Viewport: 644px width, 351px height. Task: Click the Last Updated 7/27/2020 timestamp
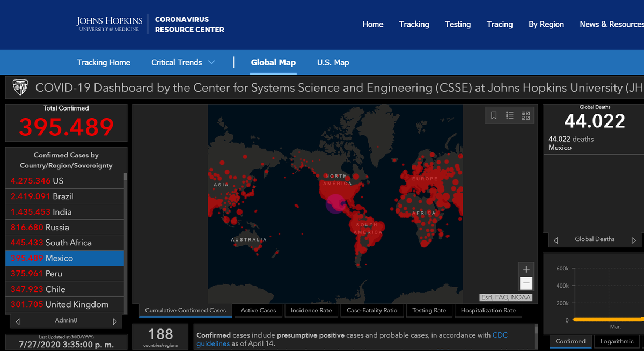coord(66,343)
